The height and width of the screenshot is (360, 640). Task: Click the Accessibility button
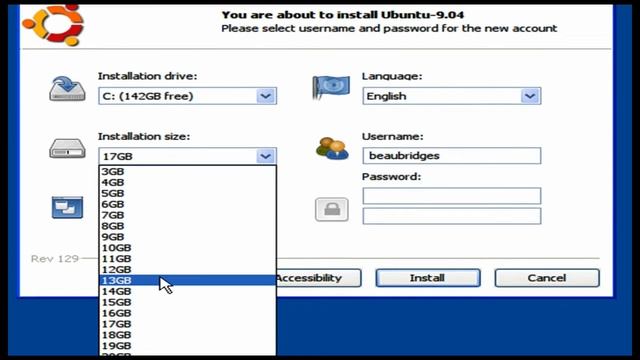[318, 278]
